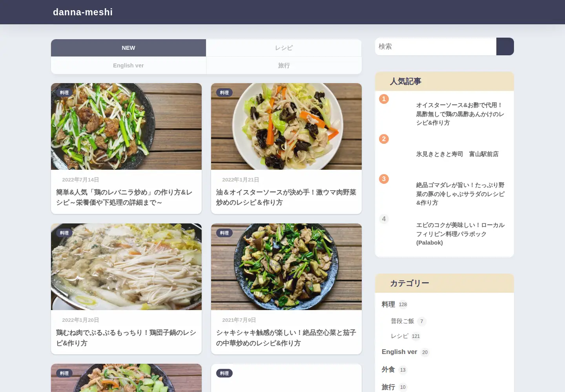The image size is (565, 392).
Task: Open the レシピ subcategory in カテゴリー
Action: [x=399, y=336]
